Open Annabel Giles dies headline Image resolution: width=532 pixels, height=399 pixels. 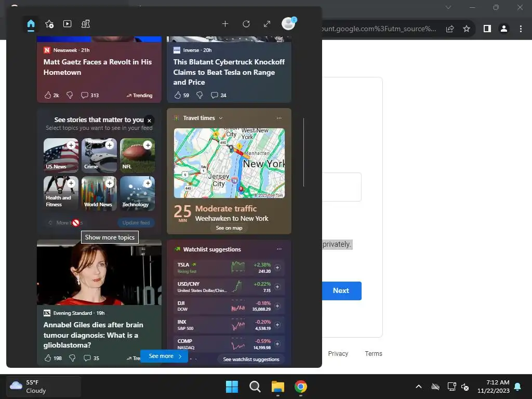pos(94,335)
